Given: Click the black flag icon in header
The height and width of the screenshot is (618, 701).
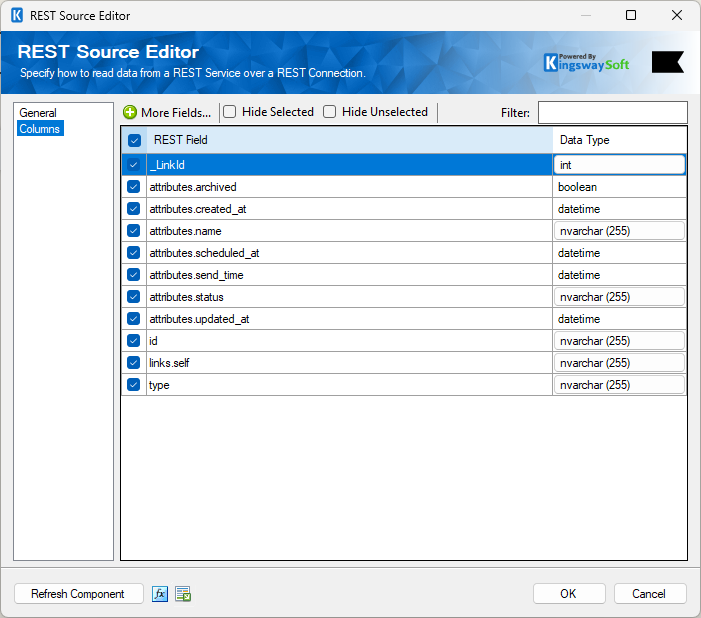Looking at the screenshot, I should point(667,62).
